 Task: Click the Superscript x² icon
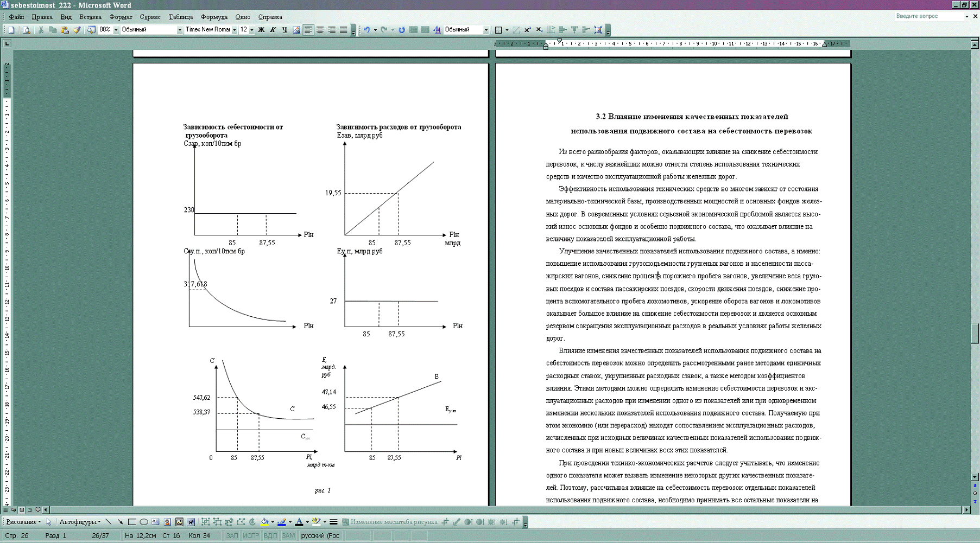click(527, 30)
